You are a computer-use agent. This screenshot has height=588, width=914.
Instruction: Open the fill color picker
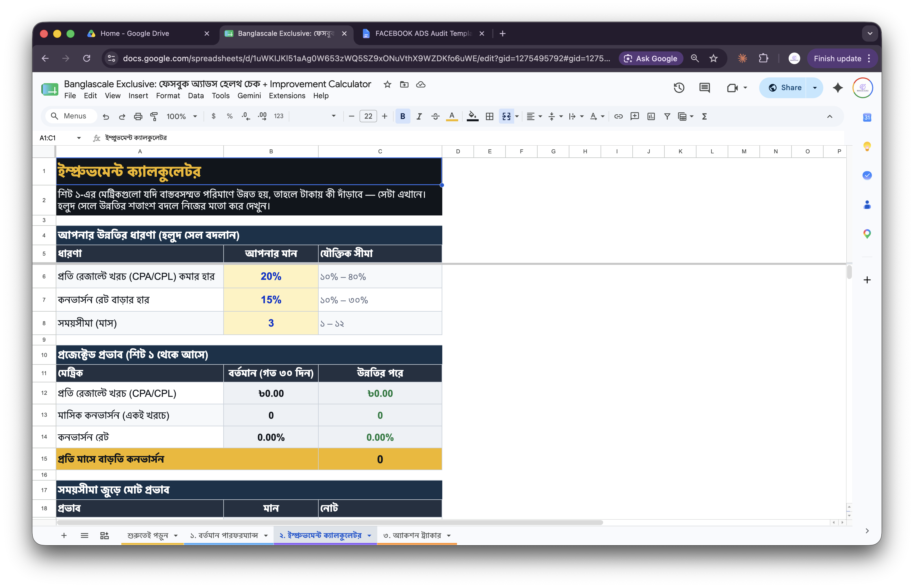point(473,116)
